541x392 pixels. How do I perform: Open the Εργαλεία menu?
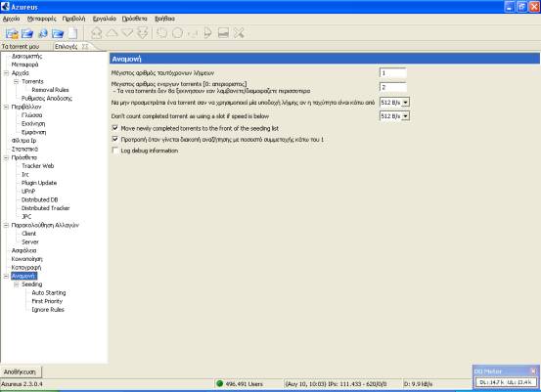point(105,19)
